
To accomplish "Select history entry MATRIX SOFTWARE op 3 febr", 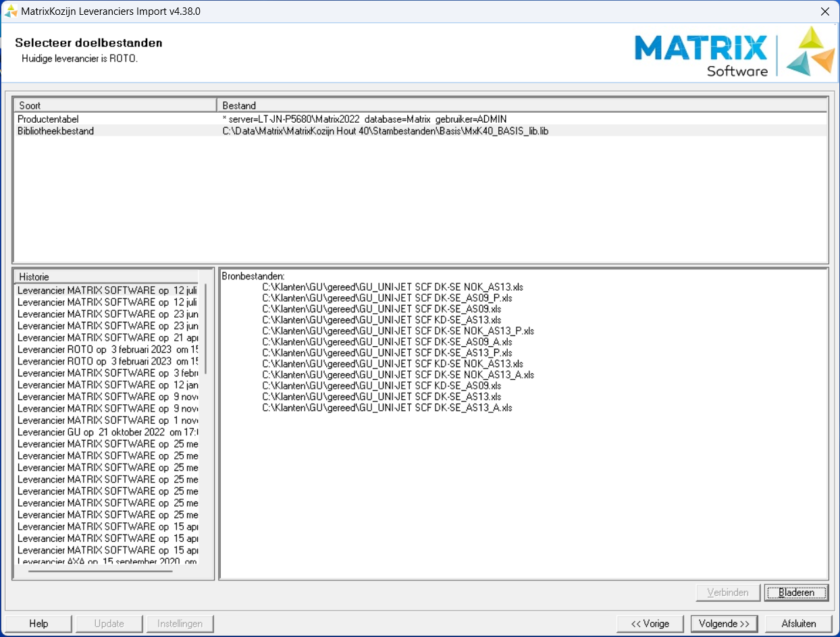I will [107, 373].
